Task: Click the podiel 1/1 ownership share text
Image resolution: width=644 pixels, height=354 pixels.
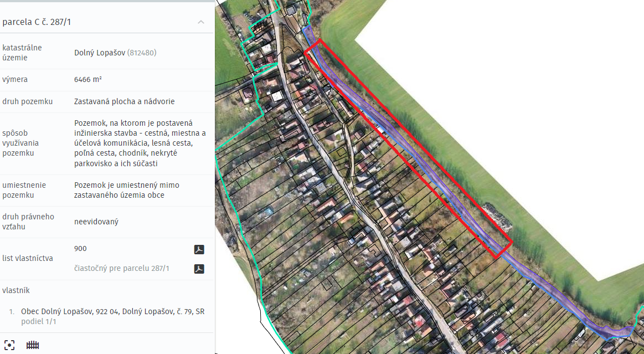Action: pos(39,321)
